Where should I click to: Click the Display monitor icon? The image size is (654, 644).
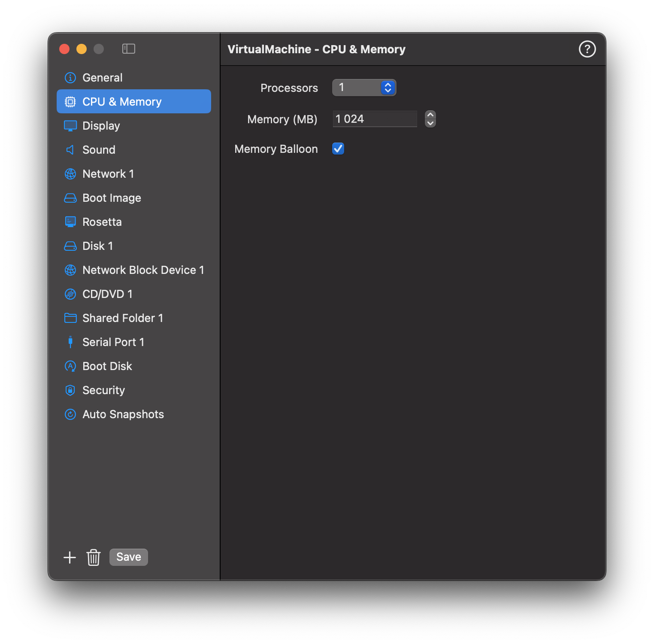click(70, 125)
